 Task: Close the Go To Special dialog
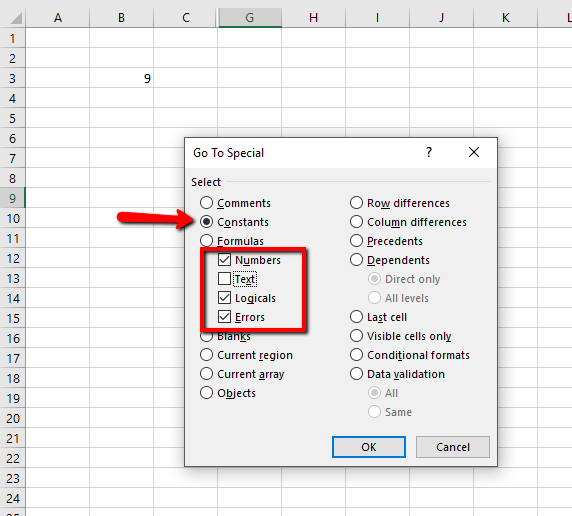click(474, 152)
